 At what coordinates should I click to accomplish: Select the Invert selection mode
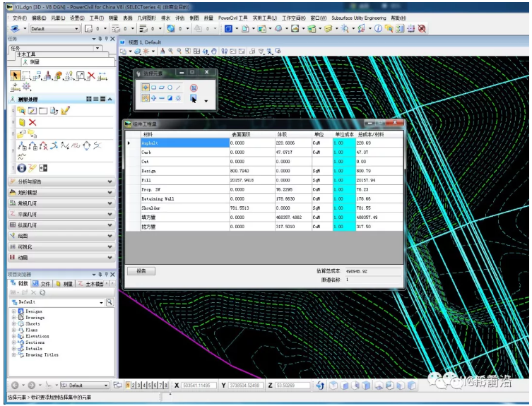point(170,98)
